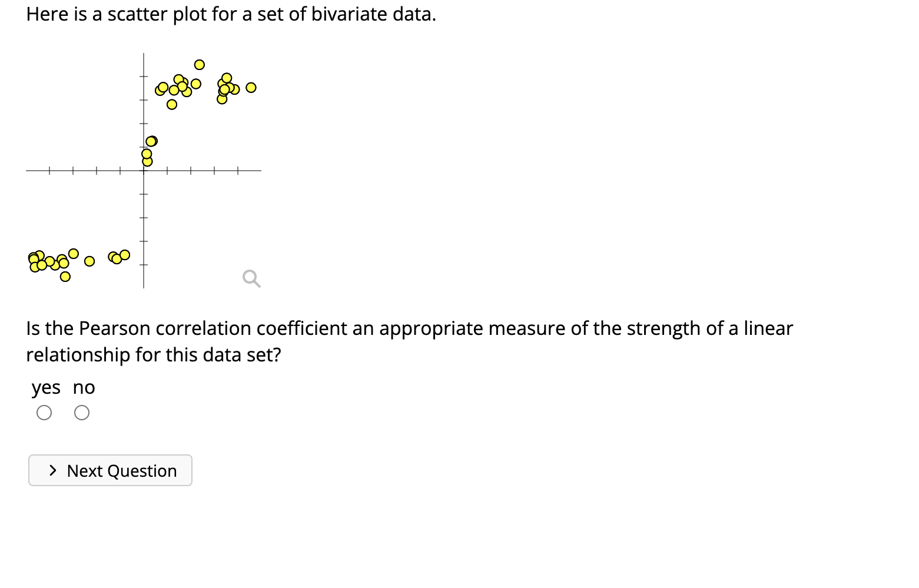Viewport: 919px width, 588px height.
Task: Click the right end of the horizontal axis
Action: pos(260,171)
